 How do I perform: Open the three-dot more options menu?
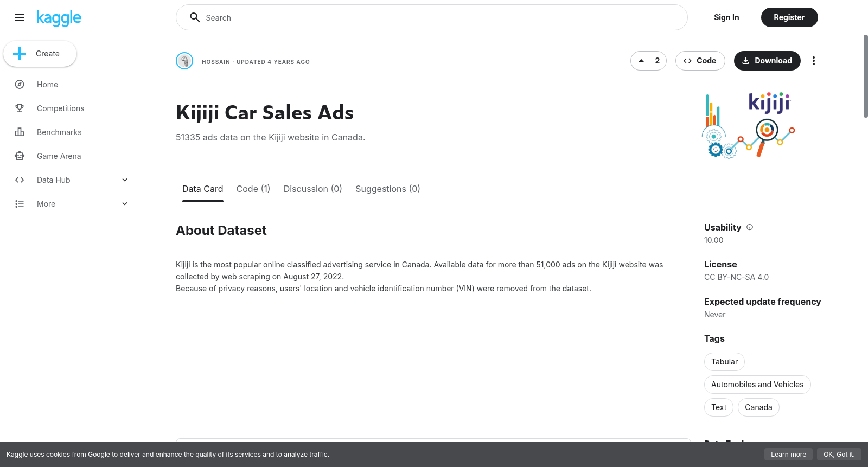tap(813, 61)
